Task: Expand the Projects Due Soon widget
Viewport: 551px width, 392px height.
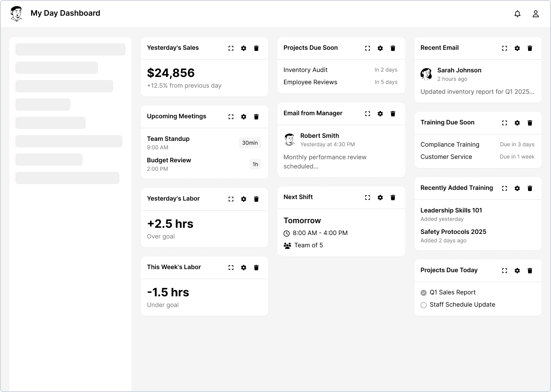Action: point(368,48)
